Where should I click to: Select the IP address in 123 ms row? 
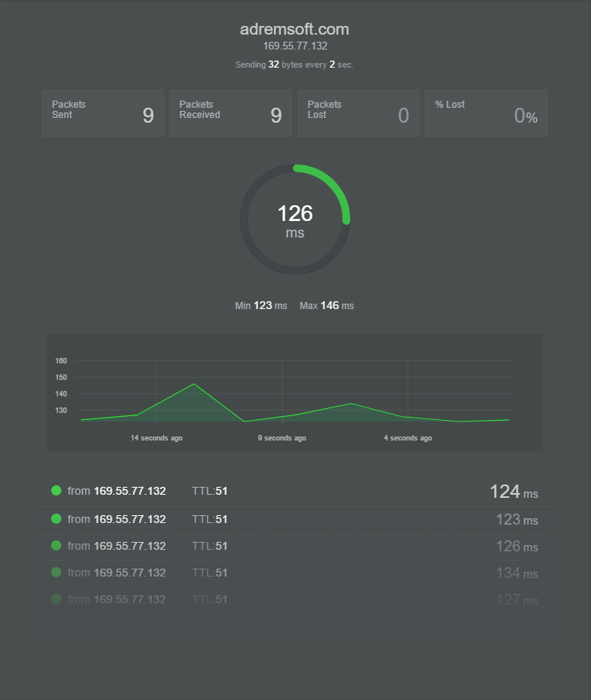click(x=130, y=519)
